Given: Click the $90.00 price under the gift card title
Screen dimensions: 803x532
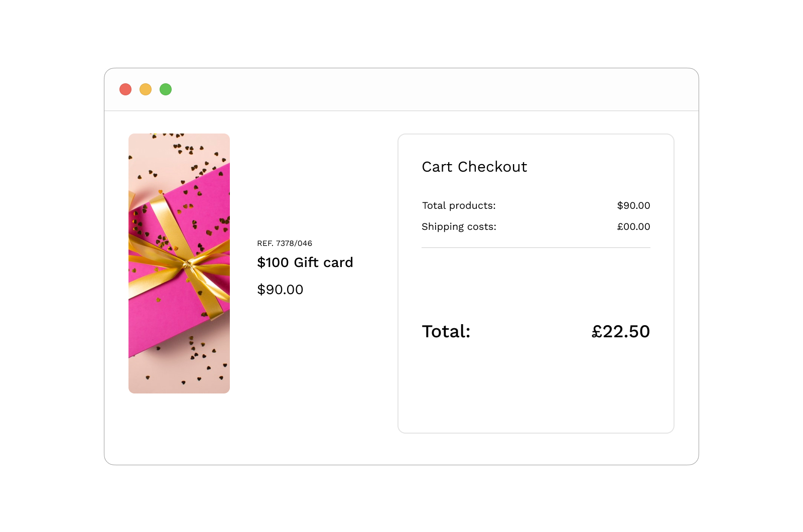Looking at the screenshot, I should coord(280,290).
